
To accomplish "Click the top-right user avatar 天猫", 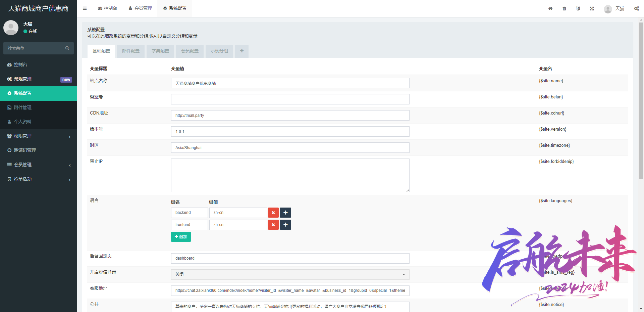I will pos(614,9).
